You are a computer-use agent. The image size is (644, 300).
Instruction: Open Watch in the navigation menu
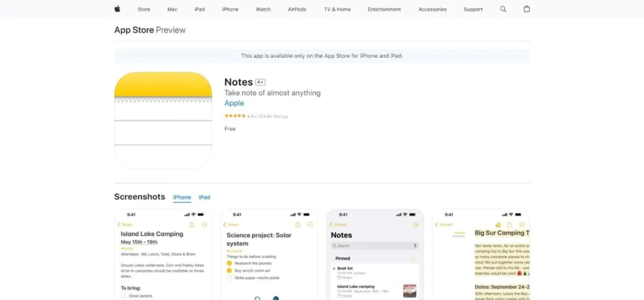[x=264, y=9]
